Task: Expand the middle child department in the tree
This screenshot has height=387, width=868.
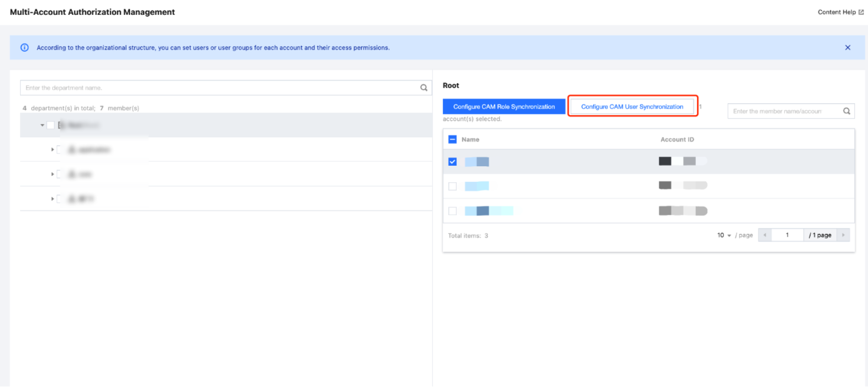Action: 52,174
